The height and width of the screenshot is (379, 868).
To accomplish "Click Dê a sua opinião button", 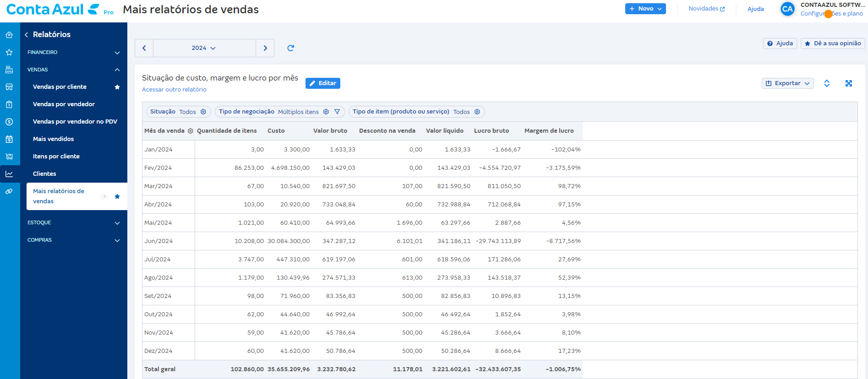I will (833, 43).
